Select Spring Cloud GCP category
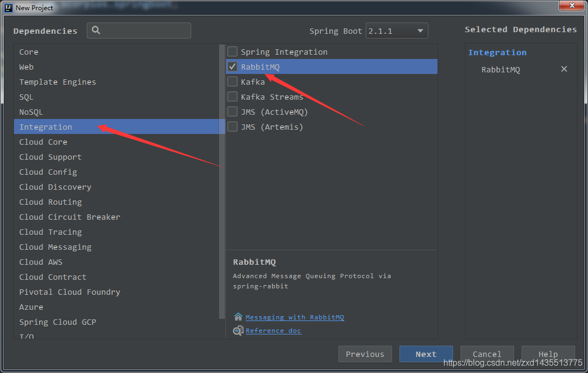Screen dimensions: 588x373 [116, 322]
